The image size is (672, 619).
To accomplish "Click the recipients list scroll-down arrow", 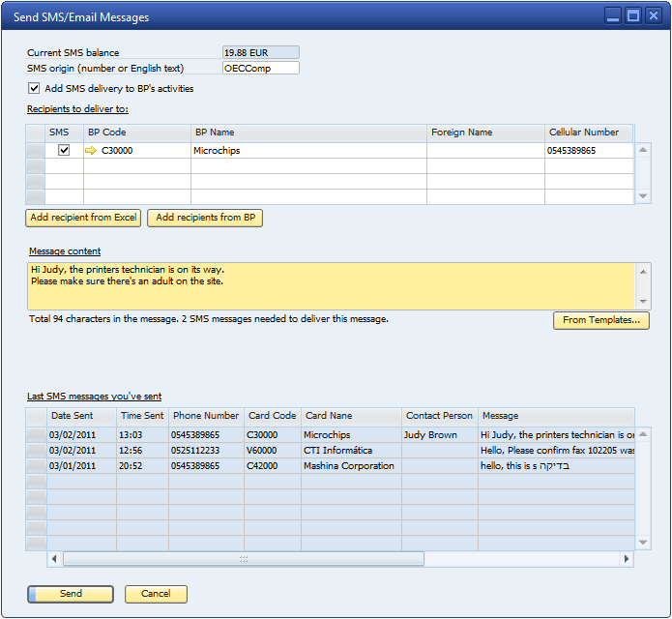I will tap(642, 196).
